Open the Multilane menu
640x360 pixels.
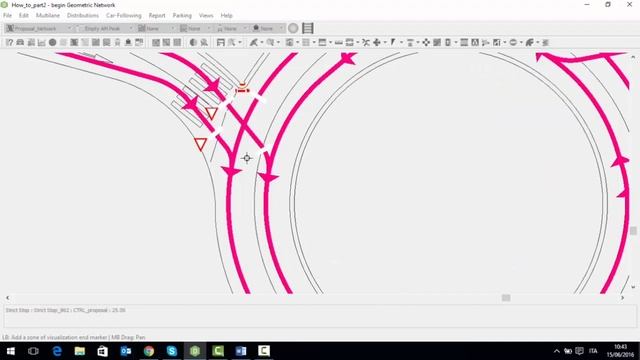(48, 16)
